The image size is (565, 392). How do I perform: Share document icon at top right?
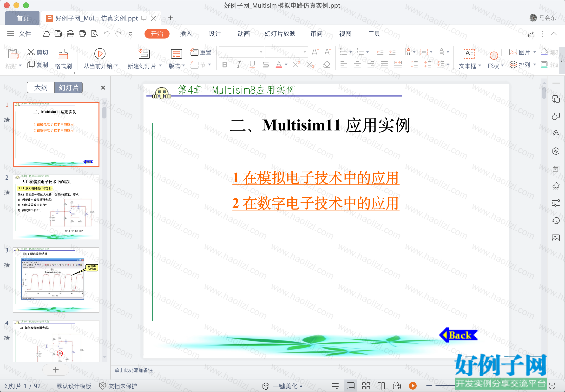tap(531, 34)
